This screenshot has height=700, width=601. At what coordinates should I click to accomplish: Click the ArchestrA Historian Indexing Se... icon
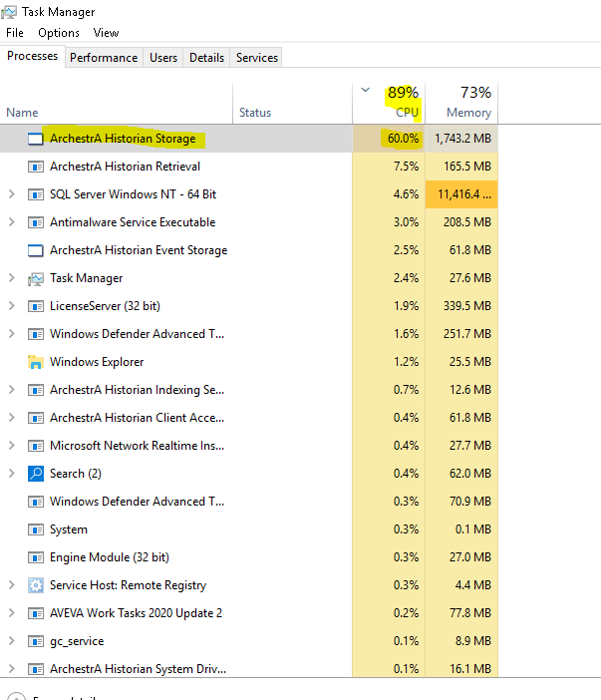(x=35, y=390)
